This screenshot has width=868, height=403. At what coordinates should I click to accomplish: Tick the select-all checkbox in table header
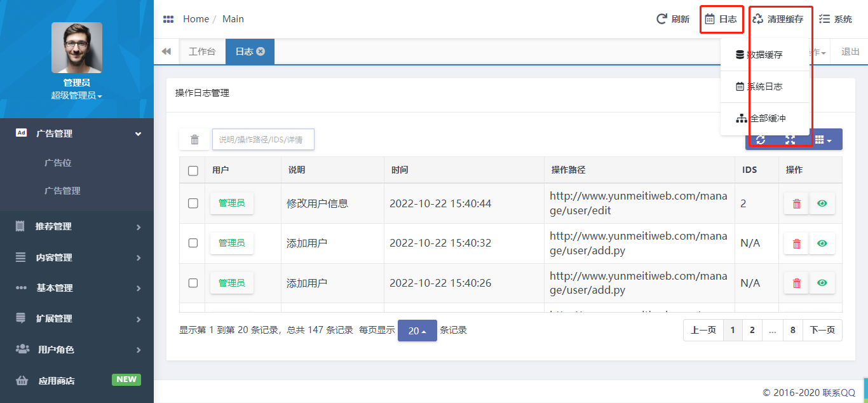coord(193,170)
